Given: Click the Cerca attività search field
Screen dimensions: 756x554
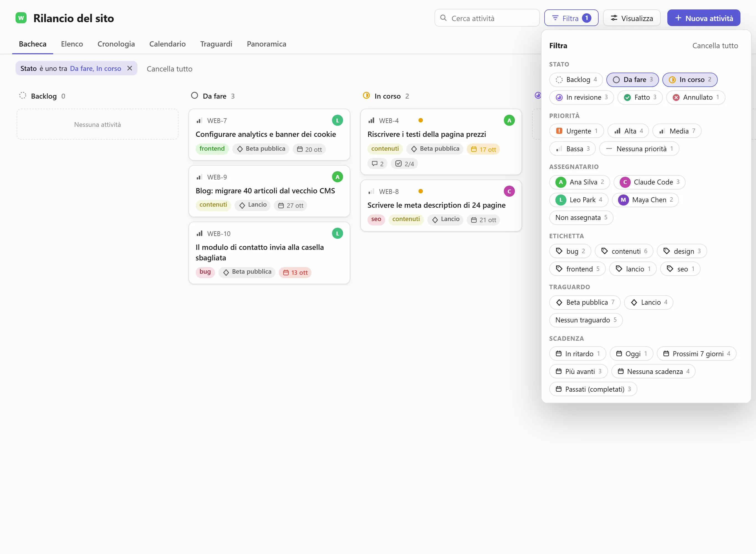Looking at the screenshot, I should pos(487,18).
